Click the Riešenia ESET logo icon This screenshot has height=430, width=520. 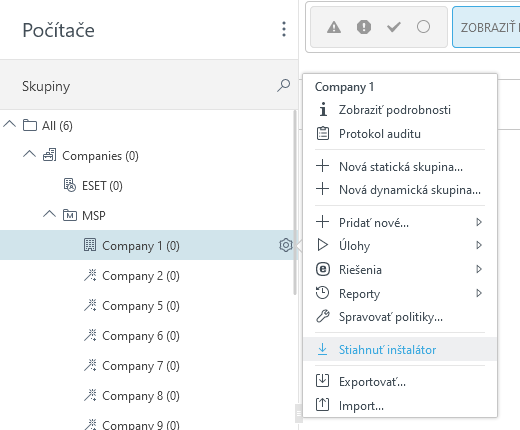323,269
